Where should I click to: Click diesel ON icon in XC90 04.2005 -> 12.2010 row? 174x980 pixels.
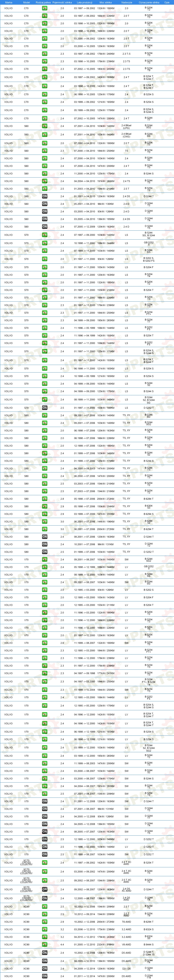[x=44, y=961]
